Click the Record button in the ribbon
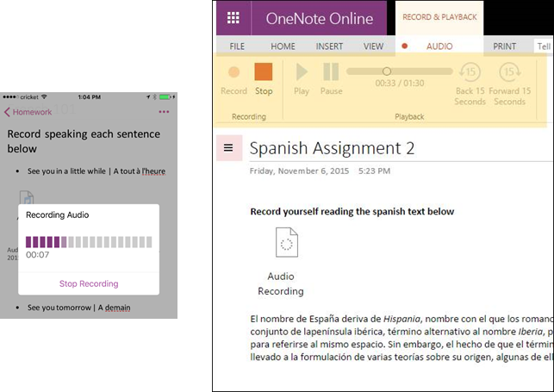The height and width of the screenshot is (392, 554). tap(233, 78)
